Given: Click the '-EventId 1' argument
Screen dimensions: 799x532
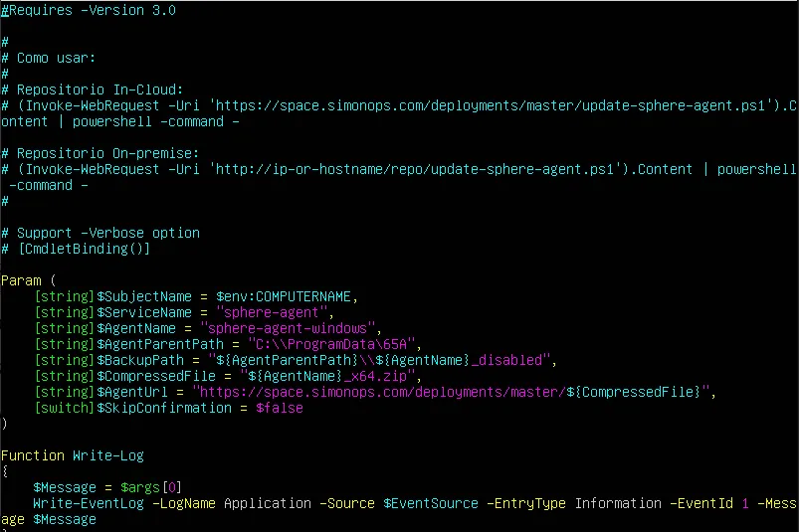Looking at the screenshot, I should pyautogui.click(x=709, y=503).
